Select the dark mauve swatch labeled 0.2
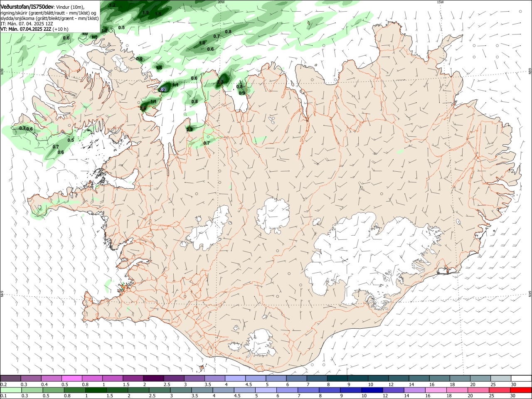Viewport: 532px width, 399px height. click(11, 378)
